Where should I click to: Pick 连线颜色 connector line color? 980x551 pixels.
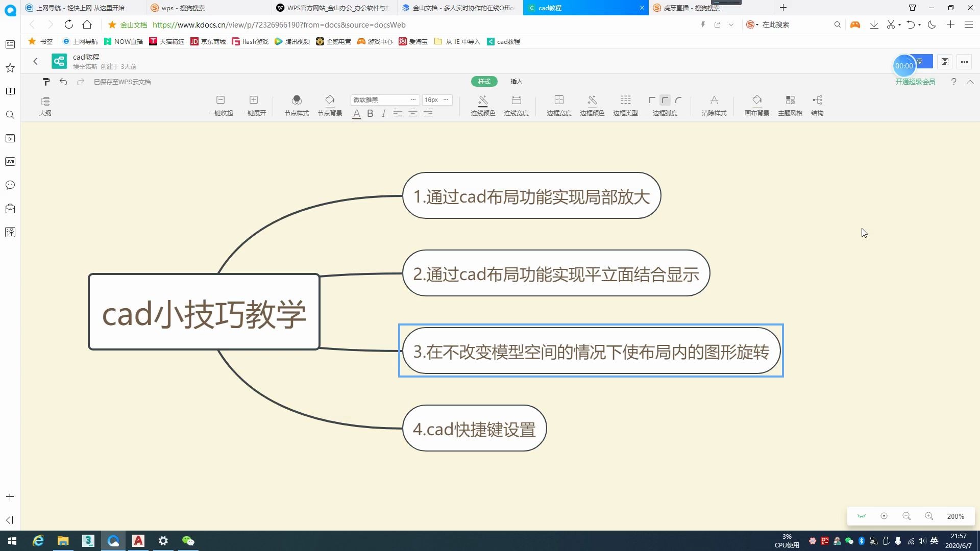click(x=483, y=106)
